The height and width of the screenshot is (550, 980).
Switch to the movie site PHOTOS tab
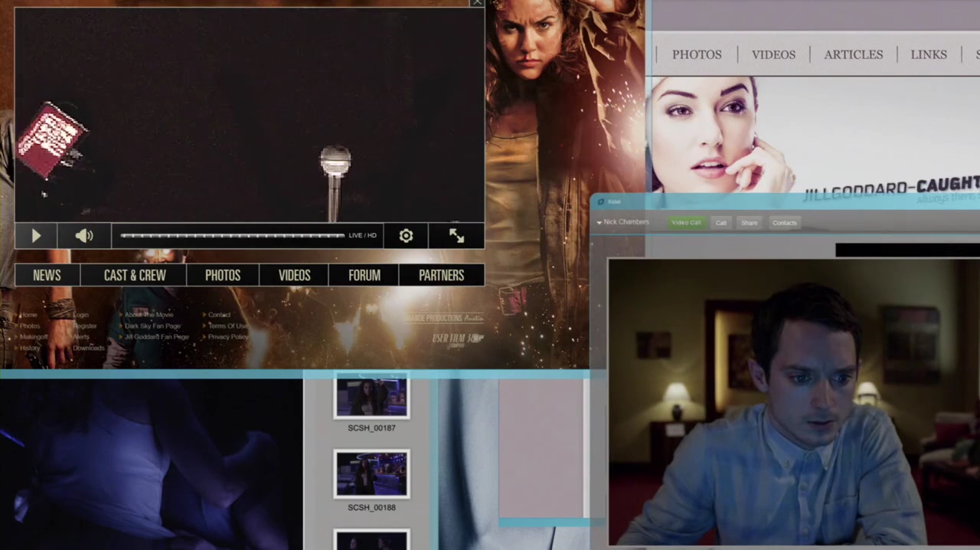[x=223, y=275]
